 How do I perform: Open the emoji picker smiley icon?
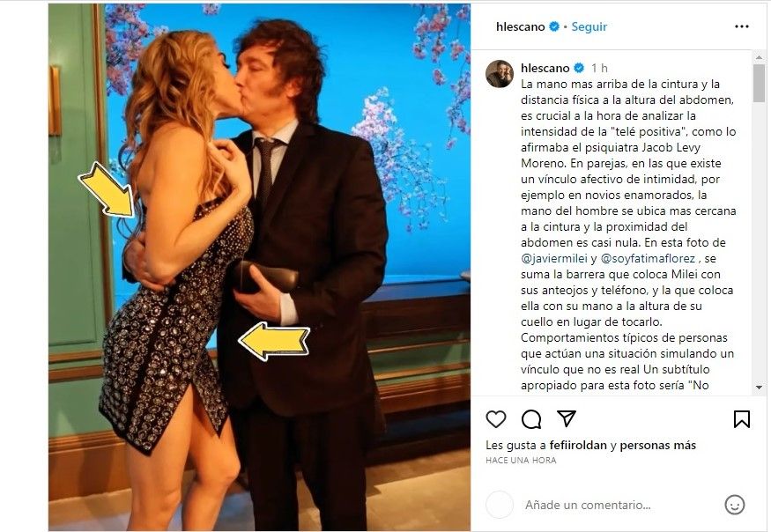[735, 505]
